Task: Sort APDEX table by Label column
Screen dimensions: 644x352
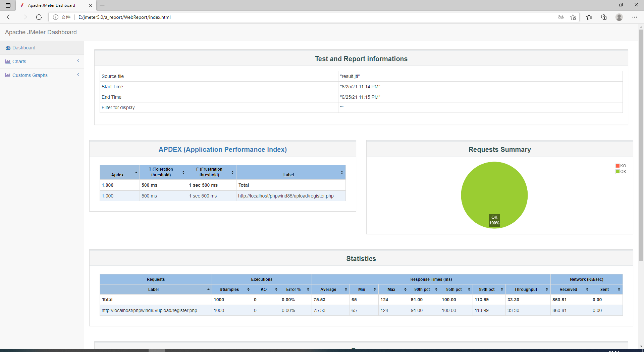Action: pyautogui.click(x=291, y=172)
